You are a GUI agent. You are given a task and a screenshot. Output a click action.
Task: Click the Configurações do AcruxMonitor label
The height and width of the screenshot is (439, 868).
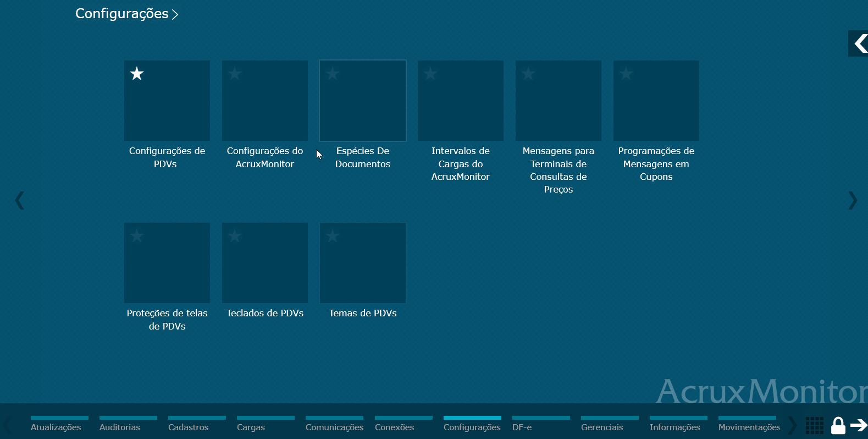265,157
